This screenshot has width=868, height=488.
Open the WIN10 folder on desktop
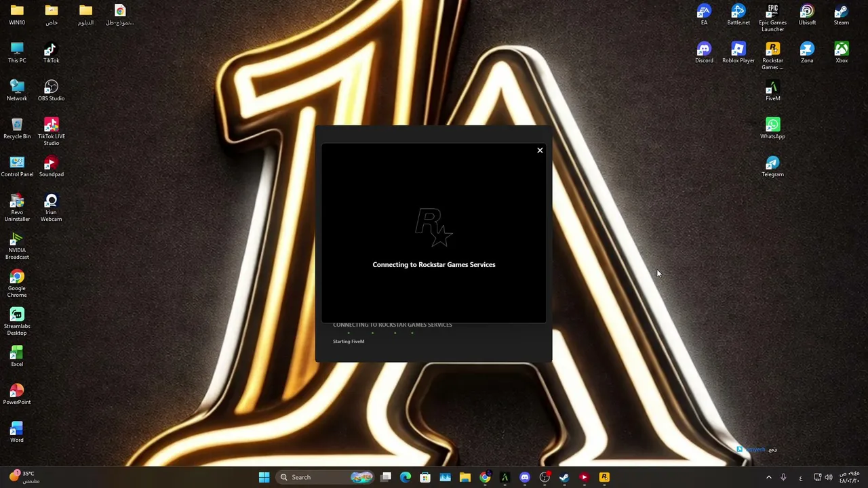tap(17, 15)
